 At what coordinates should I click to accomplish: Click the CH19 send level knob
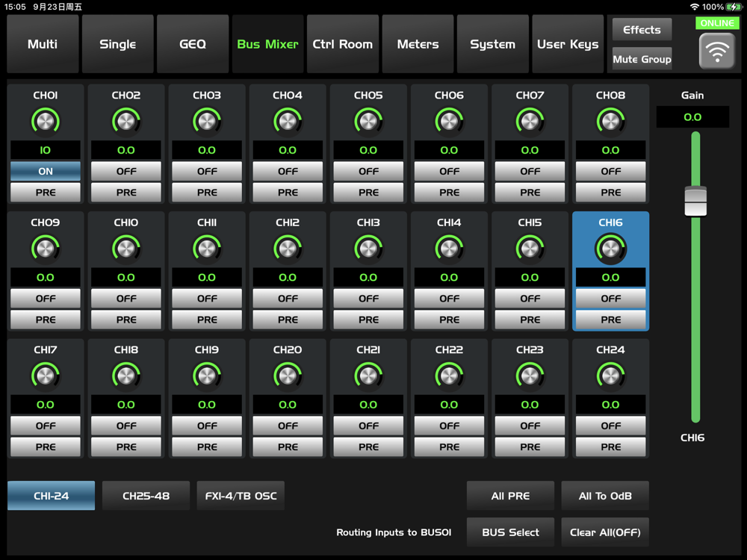coord(207,376)
